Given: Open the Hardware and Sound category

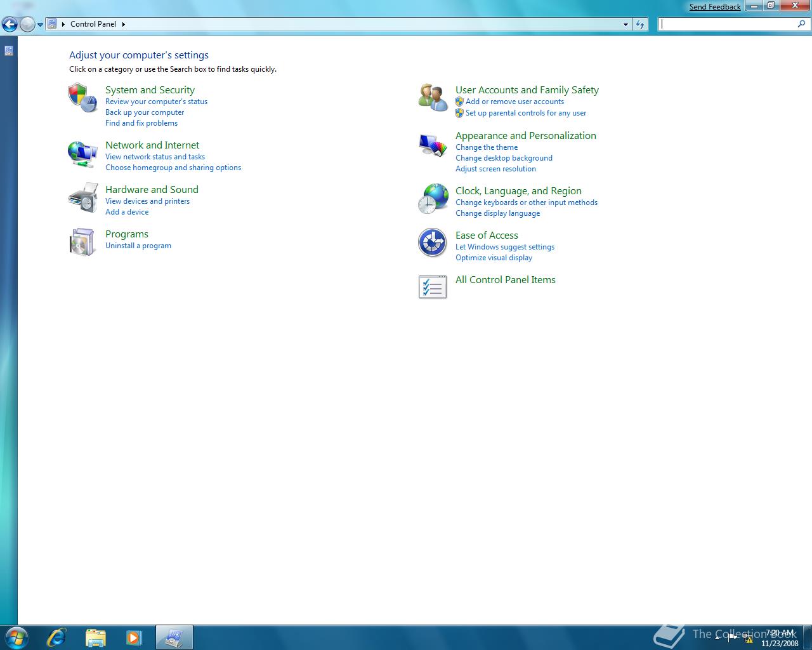Looking at the screenshot, I should (x=152, y=190).
